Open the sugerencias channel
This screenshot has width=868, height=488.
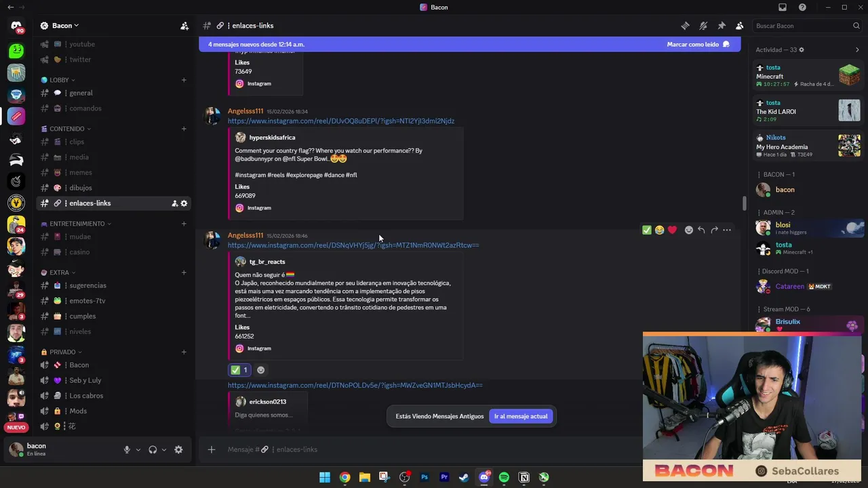(113, 285)
